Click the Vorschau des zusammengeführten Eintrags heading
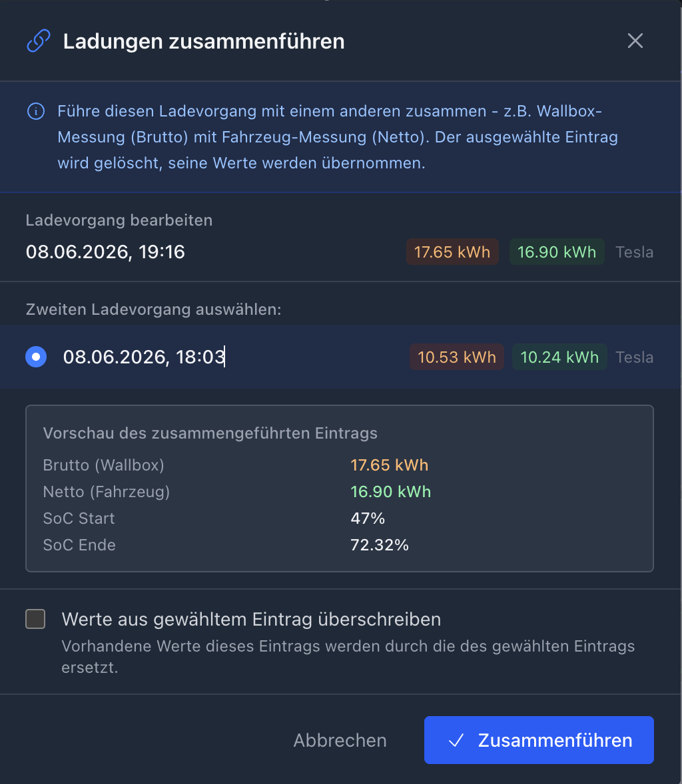Screen dimensions: 682x784 click(210, 433)
